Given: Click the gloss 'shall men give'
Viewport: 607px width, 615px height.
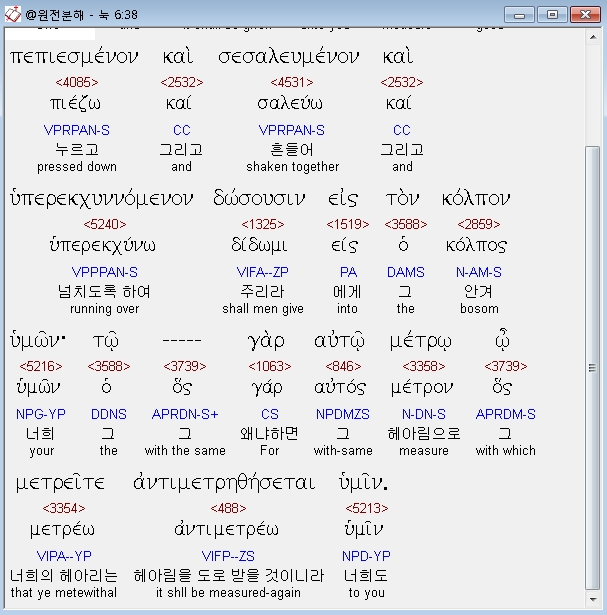Looking at the screenshot, I should coord(263,309).
